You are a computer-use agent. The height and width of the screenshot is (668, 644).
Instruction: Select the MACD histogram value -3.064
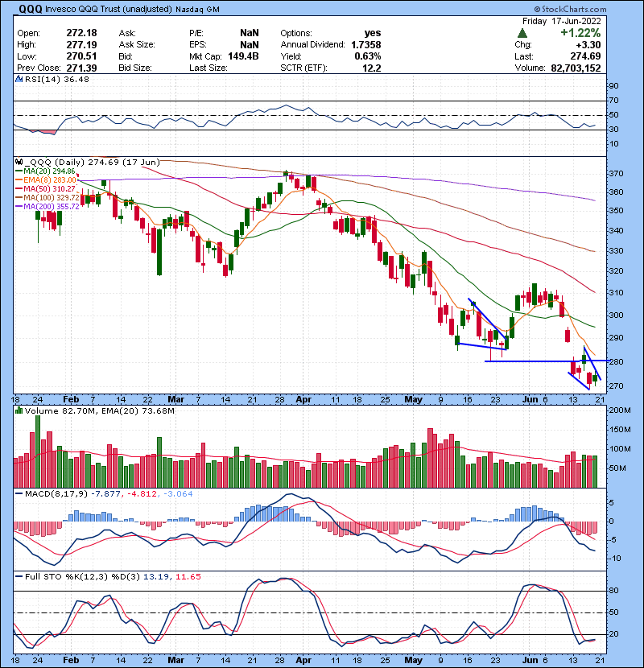178,494
